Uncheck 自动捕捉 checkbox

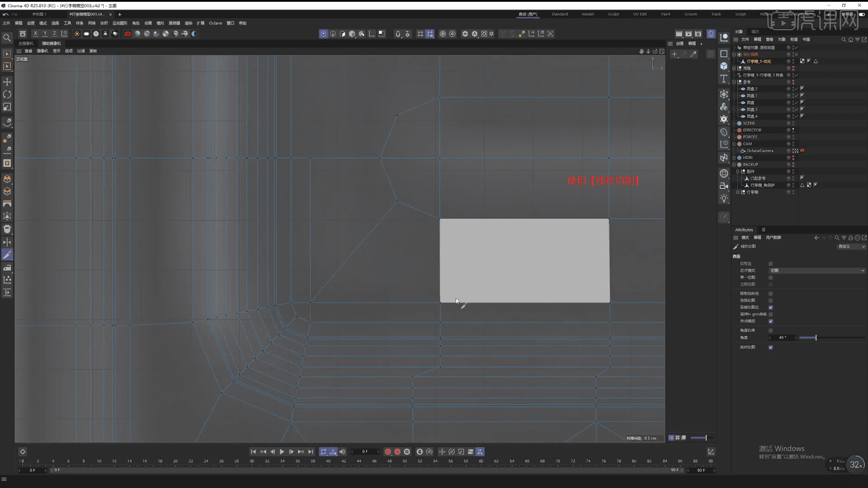click(771, 321)
